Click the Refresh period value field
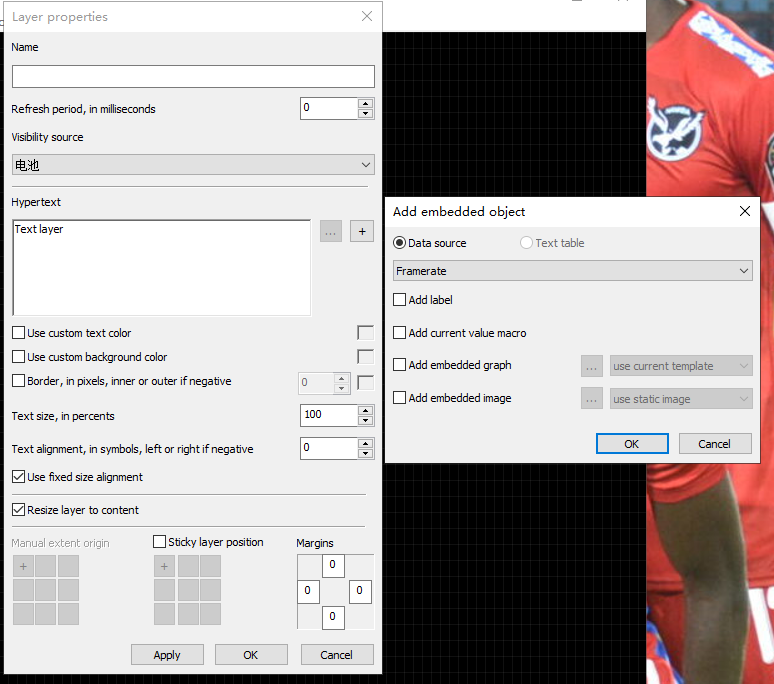The width and height of the screenshot is (774, 684). click(329, 108)
